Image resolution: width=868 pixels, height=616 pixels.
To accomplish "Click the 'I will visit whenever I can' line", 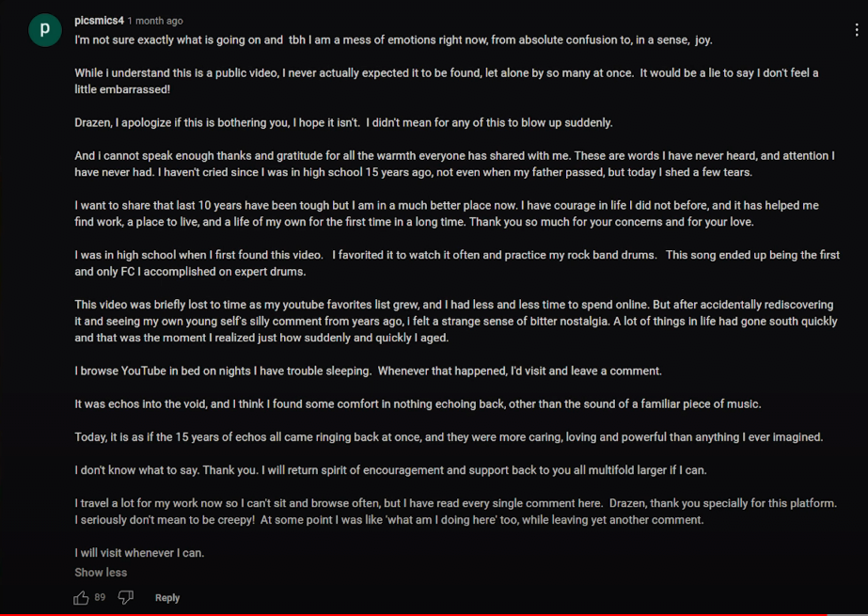I will point(139,553).
